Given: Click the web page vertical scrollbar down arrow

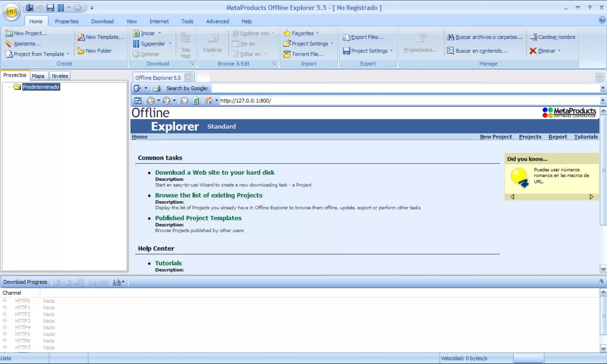Looking at the screenshot, I should [603, 269].
